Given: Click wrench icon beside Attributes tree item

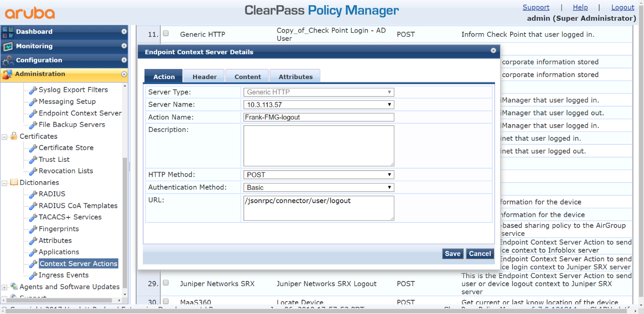Looking at the screenshot, I should pos(33,240).
